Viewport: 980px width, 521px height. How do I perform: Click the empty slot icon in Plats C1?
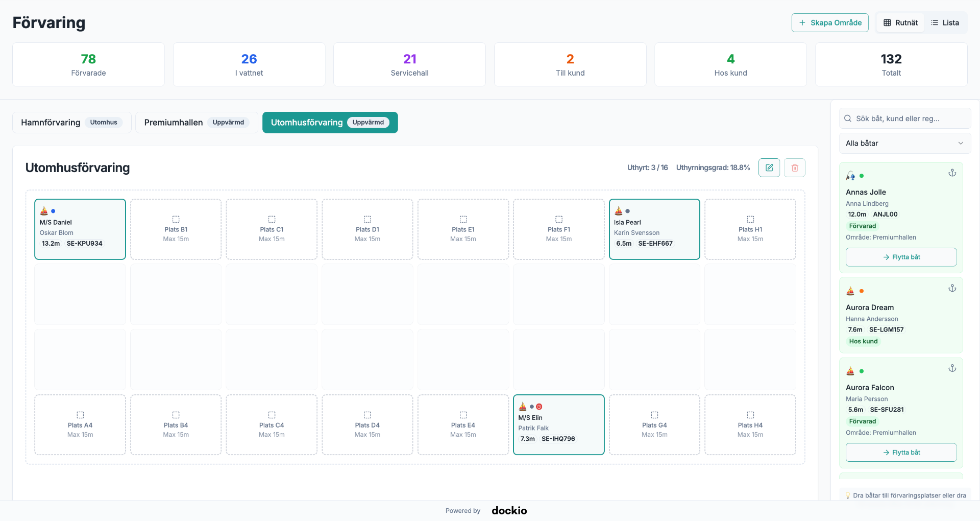click(272, 219)
